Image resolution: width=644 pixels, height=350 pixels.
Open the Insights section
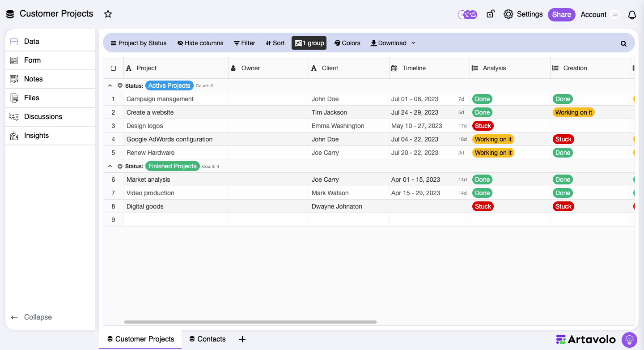tap(50, 135)
